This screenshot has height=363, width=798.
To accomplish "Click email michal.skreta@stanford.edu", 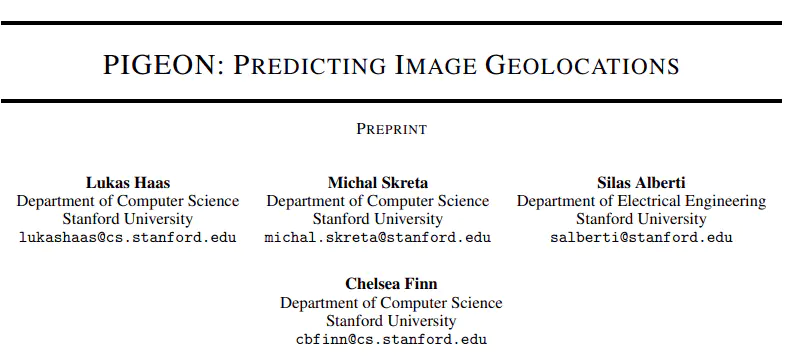I will tap(378, 237).
